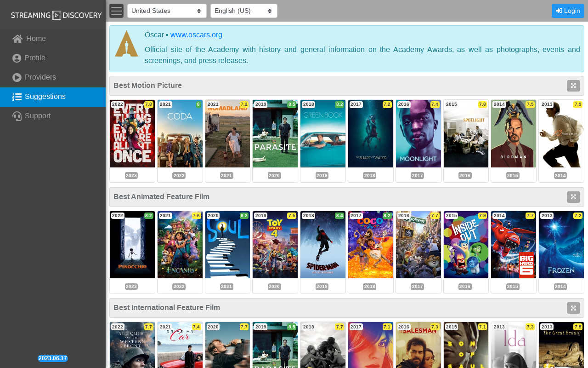588x368 pixels.
Task: Open the Pinocchio movie poster
Action: point(132,245)
